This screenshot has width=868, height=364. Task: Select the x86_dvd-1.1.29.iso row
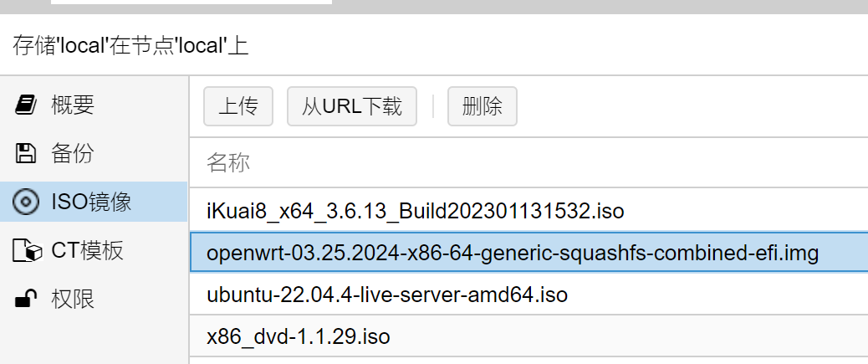pyautogui.click(x=528, y=336)
